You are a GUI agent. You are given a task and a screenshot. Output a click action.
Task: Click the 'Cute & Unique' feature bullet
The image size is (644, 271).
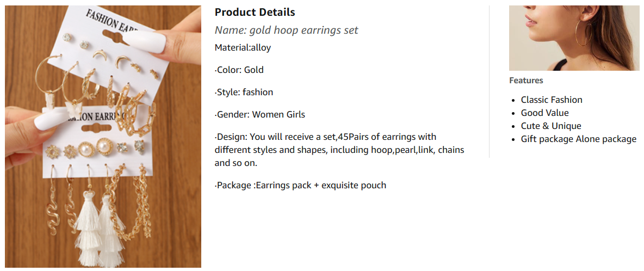pos(550,126)
